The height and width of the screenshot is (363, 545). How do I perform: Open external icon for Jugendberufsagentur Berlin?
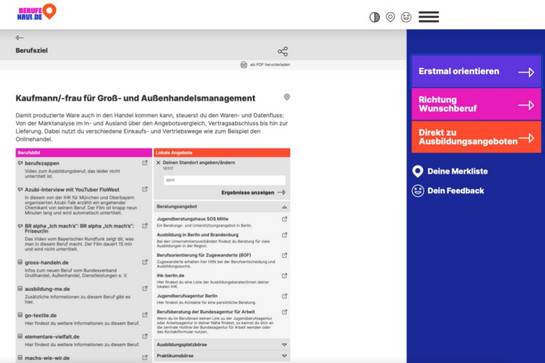tap(284, 296)
